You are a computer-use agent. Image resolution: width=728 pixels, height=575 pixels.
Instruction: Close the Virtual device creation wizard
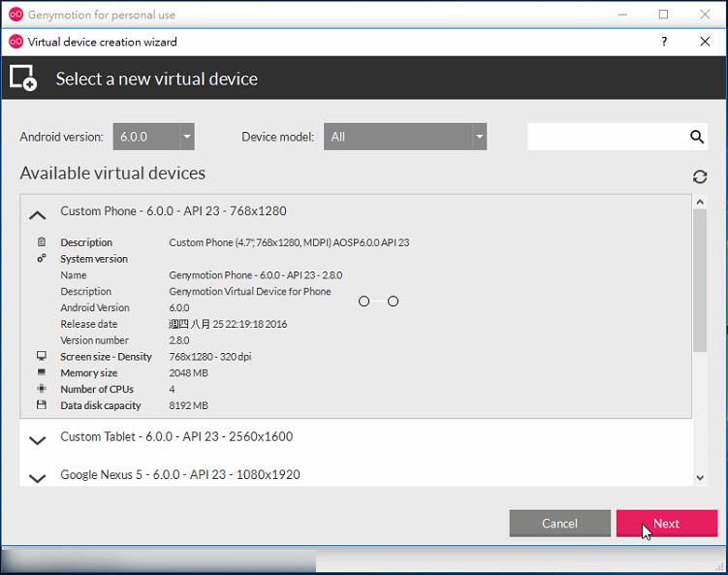tap(705, 42)
